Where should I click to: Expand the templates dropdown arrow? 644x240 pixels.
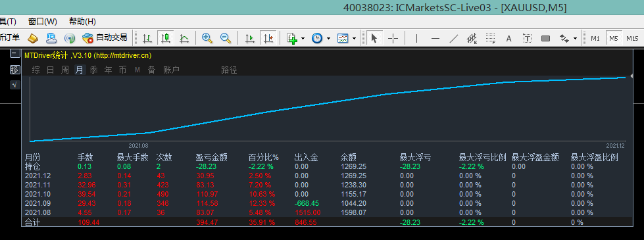[354, 39]
